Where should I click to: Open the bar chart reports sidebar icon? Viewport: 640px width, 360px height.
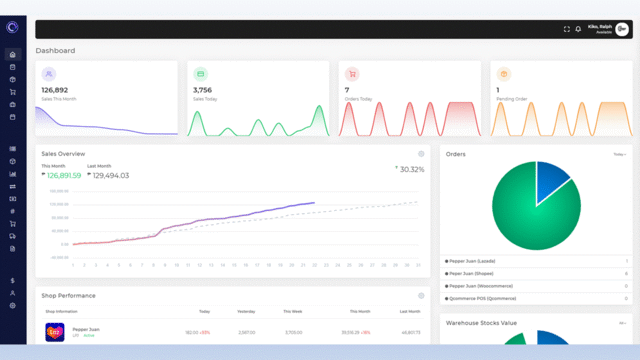click(x=13, y=174)
